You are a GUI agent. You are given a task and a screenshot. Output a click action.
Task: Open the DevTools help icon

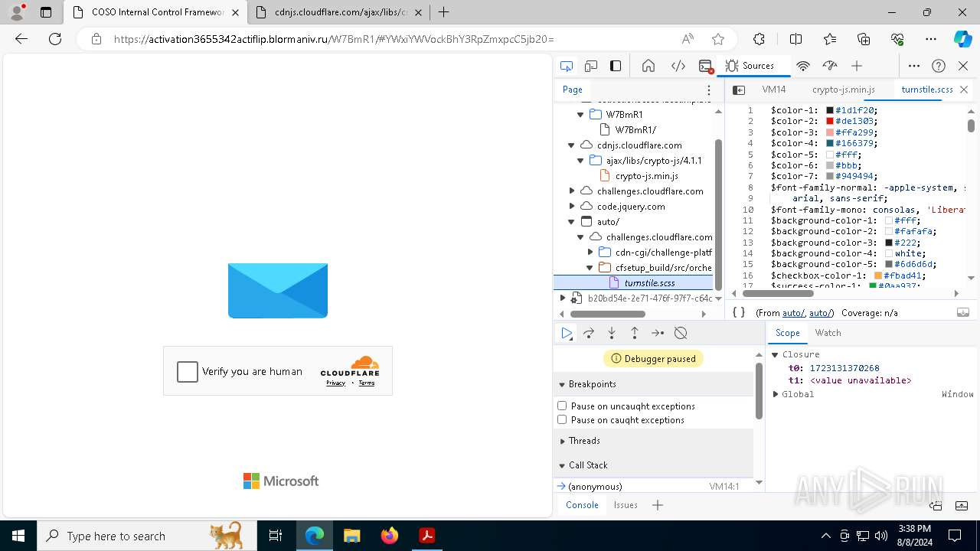[939, 66]
